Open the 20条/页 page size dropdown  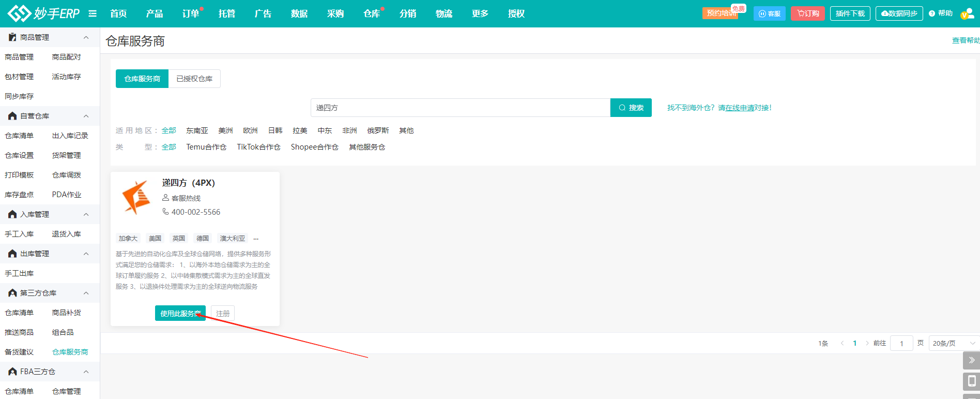(954, 343)
